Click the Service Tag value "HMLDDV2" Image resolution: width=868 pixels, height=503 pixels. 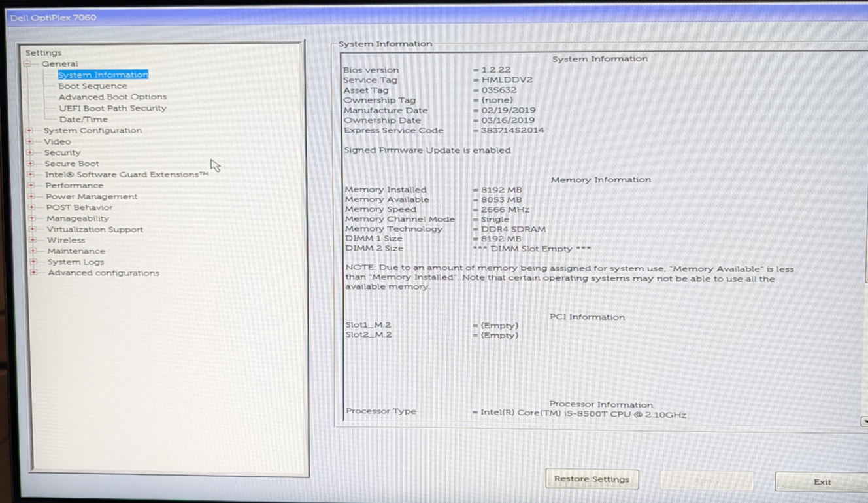507,80
